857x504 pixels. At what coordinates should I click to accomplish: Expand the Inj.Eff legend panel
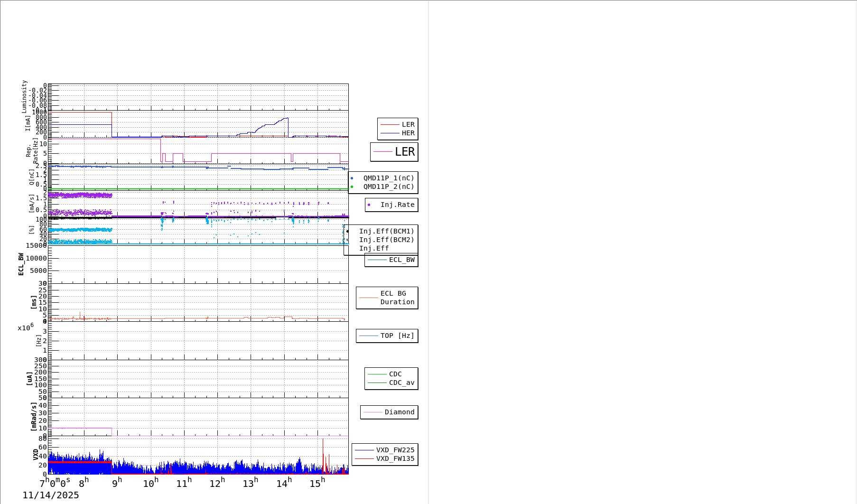point(380,248)
